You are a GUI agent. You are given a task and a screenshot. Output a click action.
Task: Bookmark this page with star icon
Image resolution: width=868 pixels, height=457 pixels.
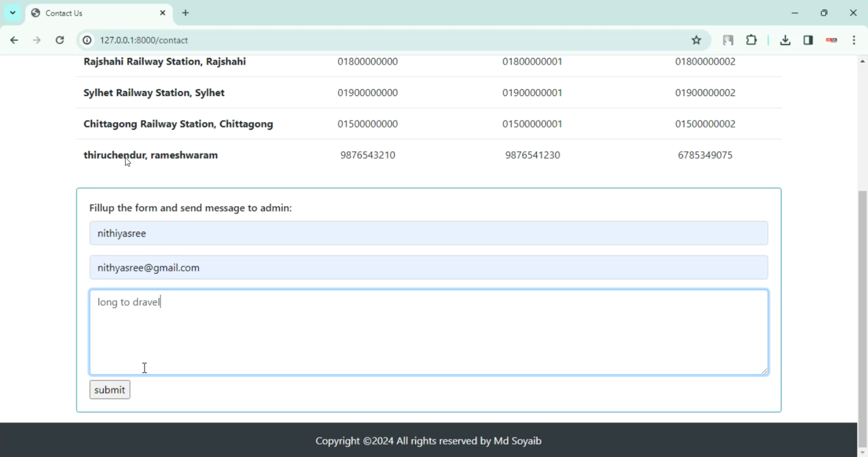coord(696,40)
